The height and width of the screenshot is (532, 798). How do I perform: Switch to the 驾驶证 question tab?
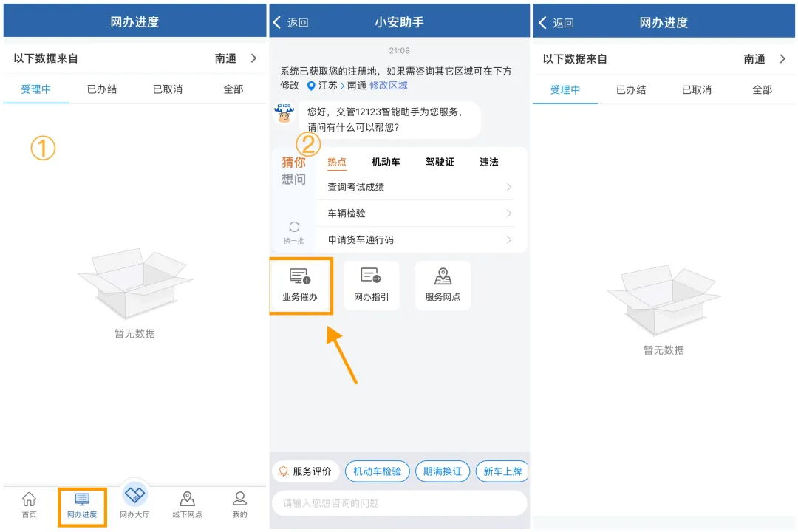click(440, 162)
